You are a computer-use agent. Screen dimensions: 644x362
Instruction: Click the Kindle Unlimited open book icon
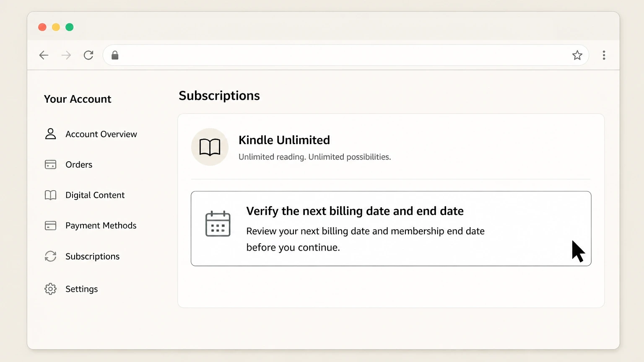pos(210,147)
